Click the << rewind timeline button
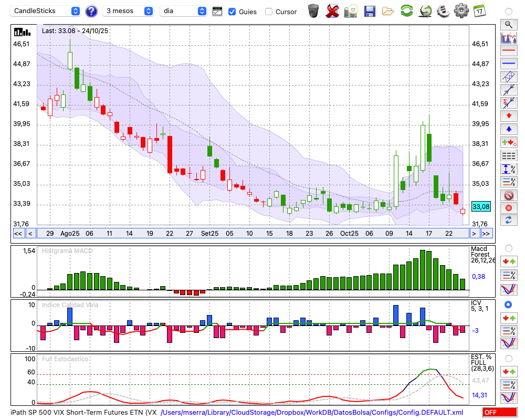The width and height of the screenshot is (525, 420). [x=18, y=234]
